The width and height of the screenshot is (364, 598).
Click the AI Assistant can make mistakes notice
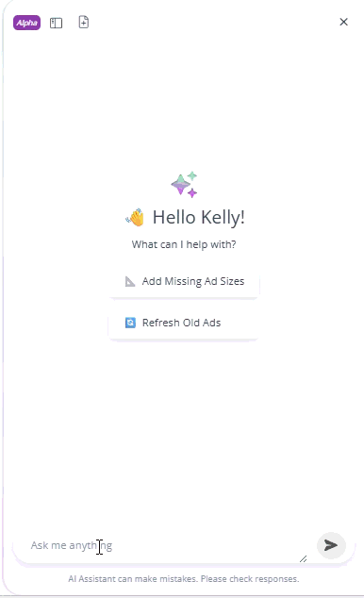[x=184, y=578]
